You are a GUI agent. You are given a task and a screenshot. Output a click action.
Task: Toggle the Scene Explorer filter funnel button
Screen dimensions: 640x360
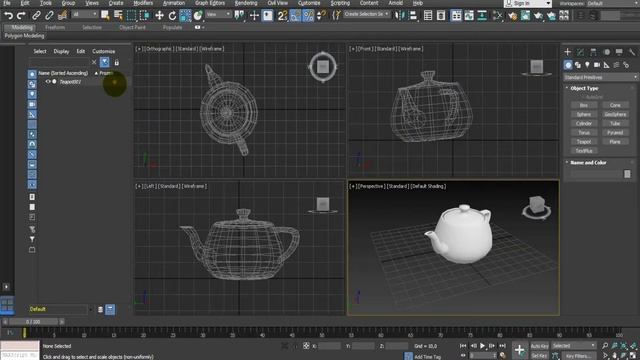(x=104, y=62)
